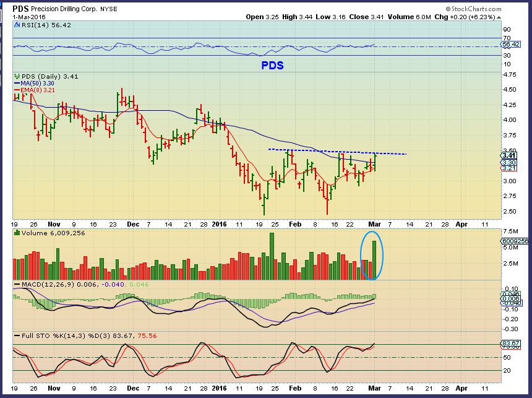Click the 4.50 price axis label

pos(510,89)
